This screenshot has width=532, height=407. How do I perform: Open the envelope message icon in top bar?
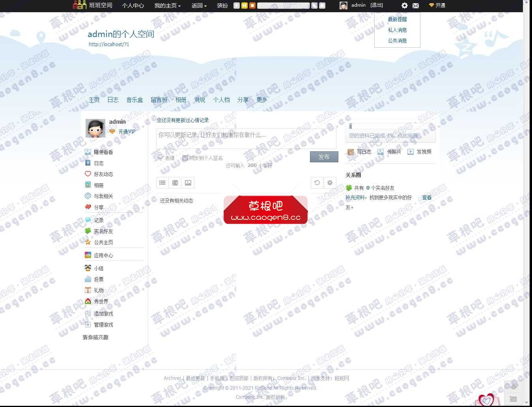point(416,6)
